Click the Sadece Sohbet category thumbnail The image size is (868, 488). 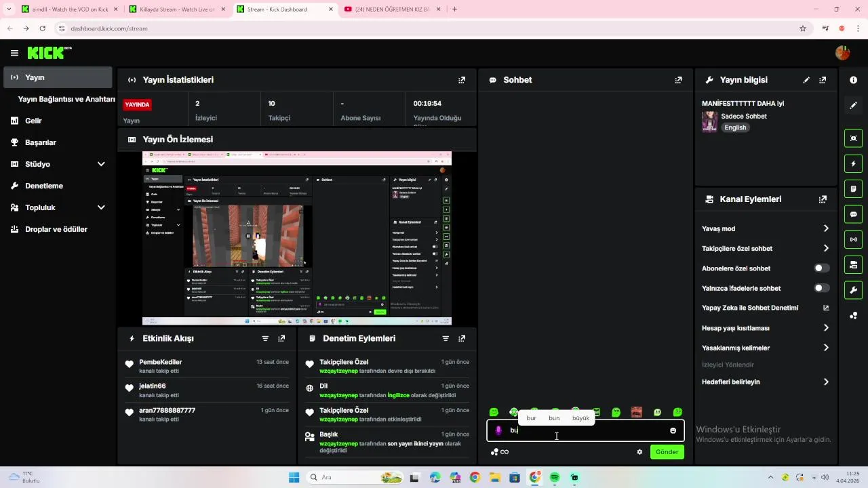coord(709,121)
